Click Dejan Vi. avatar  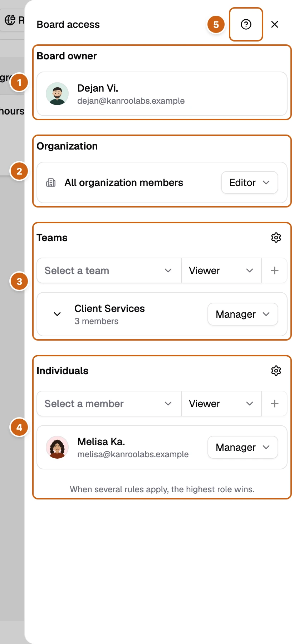point(57,94)
